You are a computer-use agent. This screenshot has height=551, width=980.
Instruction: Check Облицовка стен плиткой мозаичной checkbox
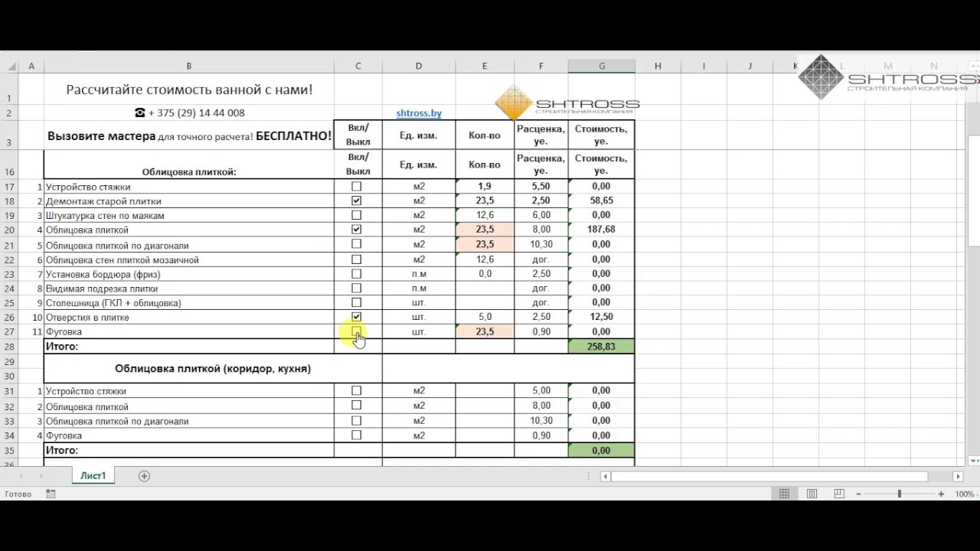pyautogui.click(x=356, y=259)
